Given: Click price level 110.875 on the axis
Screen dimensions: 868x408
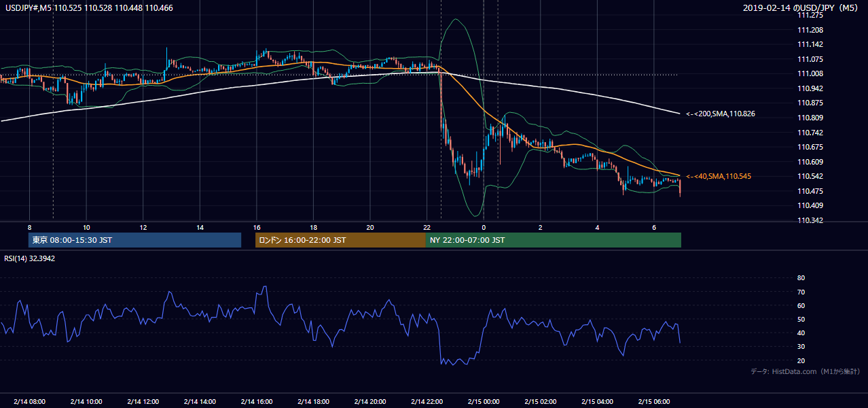Looking at the screenshot, I should [x=810, y=103].
